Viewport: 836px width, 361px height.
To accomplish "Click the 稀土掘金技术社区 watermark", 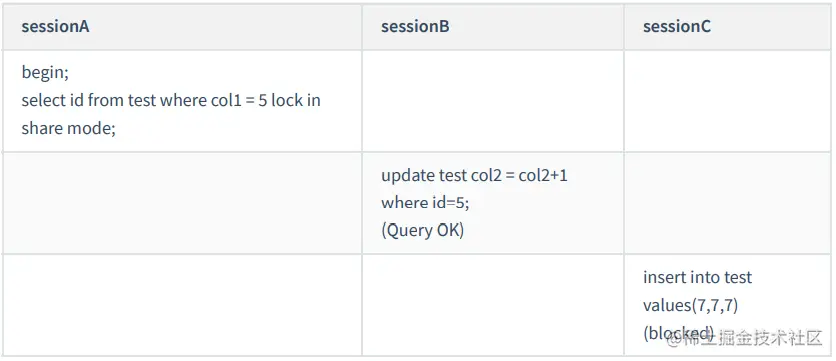I will tap(745, 338).
